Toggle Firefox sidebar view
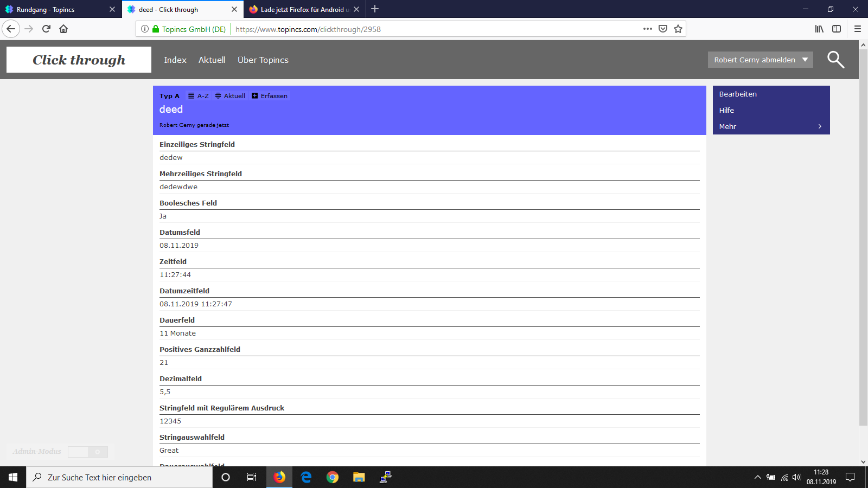 pyautogui.click(x=837, y=29)
